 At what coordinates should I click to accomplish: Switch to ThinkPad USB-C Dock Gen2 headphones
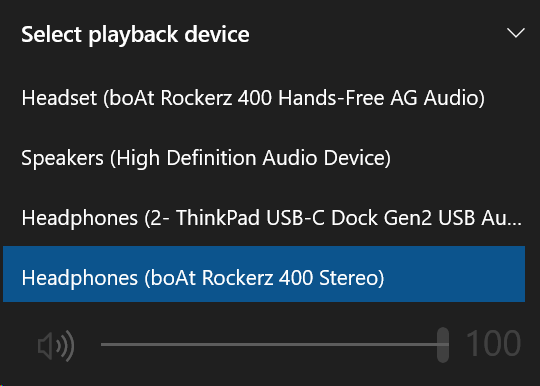click(264, 218)
